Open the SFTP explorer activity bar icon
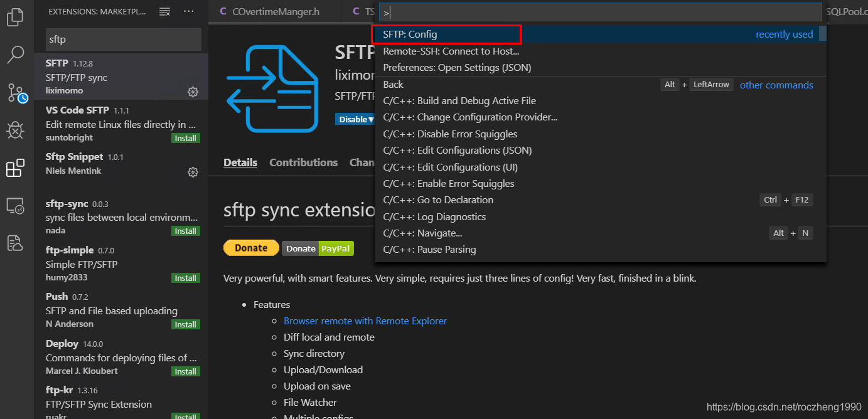 [x=15, y=243]
